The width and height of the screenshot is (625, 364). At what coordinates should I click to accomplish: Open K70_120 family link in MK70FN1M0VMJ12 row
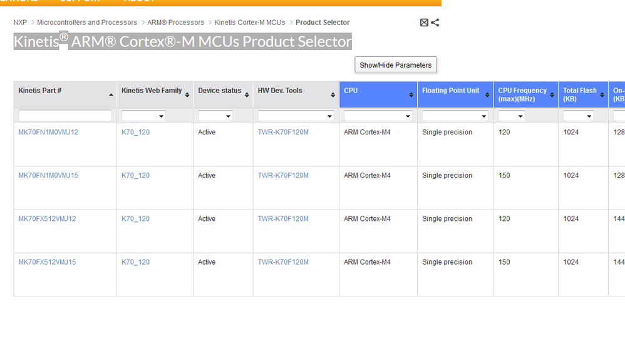click(135, 132)
